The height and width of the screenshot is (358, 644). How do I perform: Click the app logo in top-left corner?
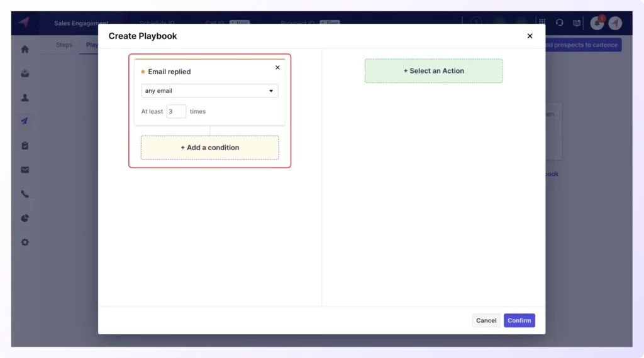tap(25, 22)
